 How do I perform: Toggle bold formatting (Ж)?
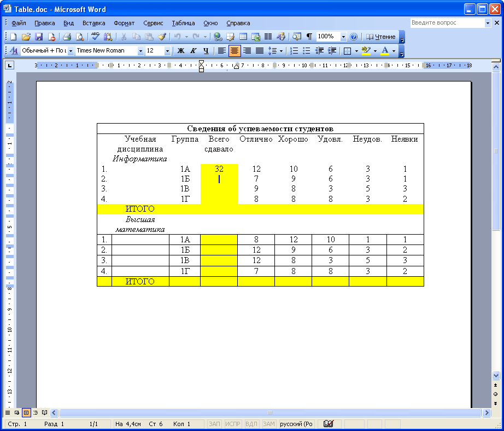[x=181, y=50]
